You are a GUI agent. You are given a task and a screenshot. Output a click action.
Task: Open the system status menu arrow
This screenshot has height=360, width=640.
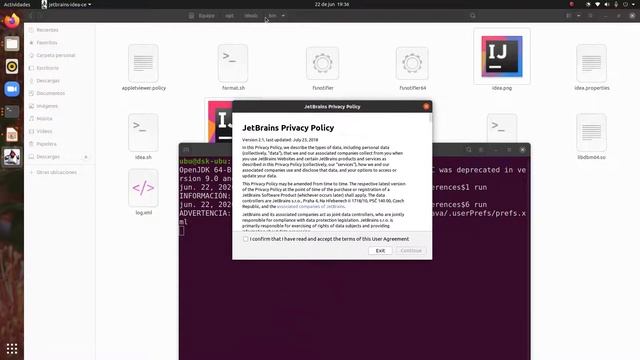click(x=633, y=4)
